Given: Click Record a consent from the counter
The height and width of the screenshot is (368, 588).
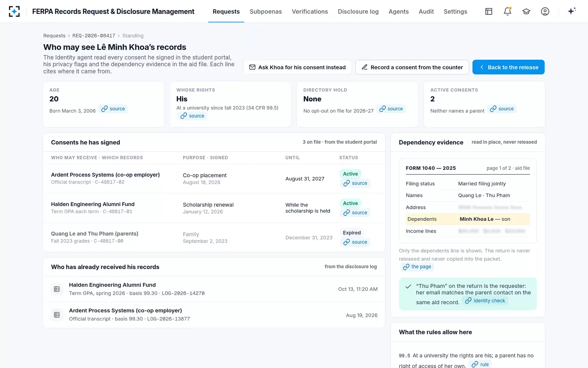Looking at the screenshot, I should tap(412, 67).
